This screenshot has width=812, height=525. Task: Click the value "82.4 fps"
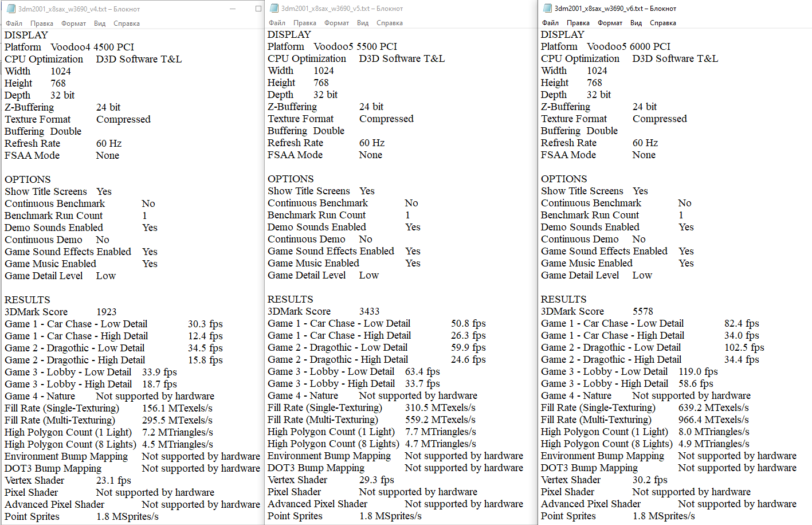tap(742, 323)
